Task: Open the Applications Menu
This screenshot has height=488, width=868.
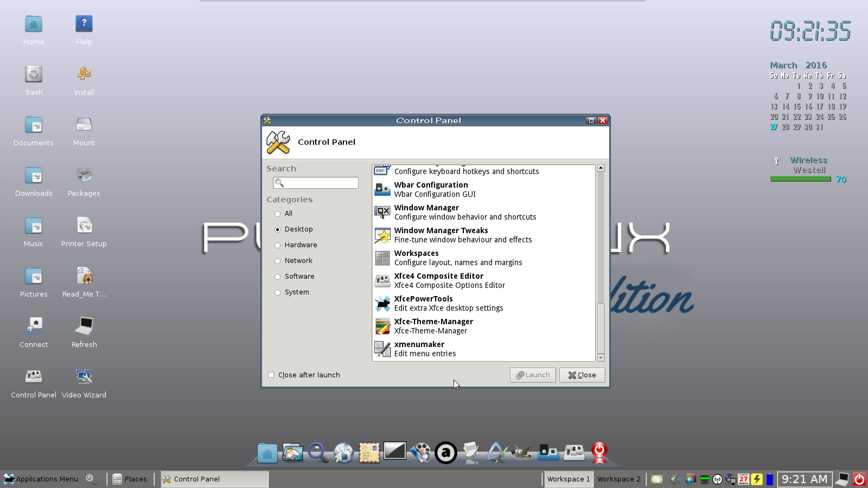Action: point(41,479)
